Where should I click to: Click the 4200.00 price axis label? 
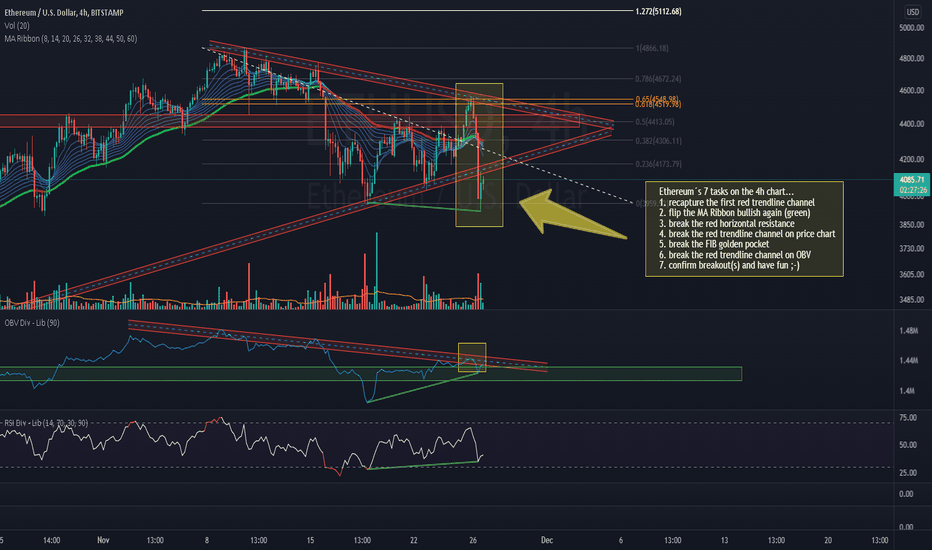(911, 159)
